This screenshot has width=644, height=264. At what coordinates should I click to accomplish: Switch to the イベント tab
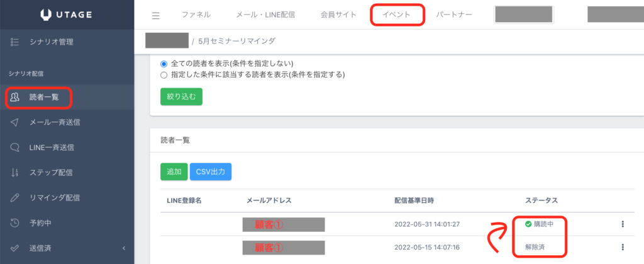(397, 14)
